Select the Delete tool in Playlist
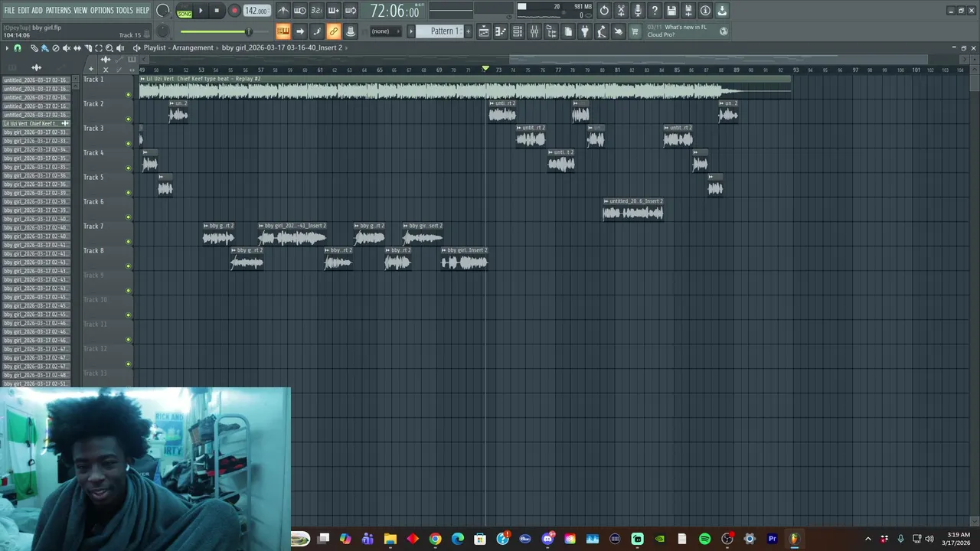The image size is (980, 551). point(55,47)
